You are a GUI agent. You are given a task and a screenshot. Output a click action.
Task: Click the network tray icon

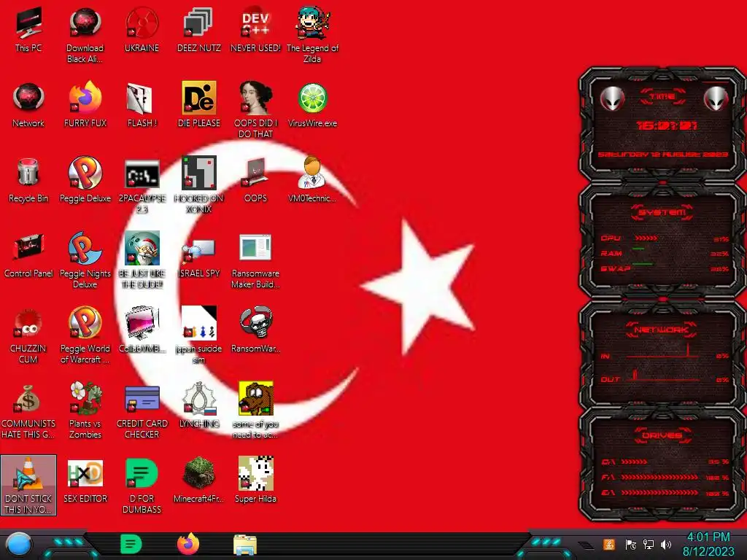click(648, 544)
